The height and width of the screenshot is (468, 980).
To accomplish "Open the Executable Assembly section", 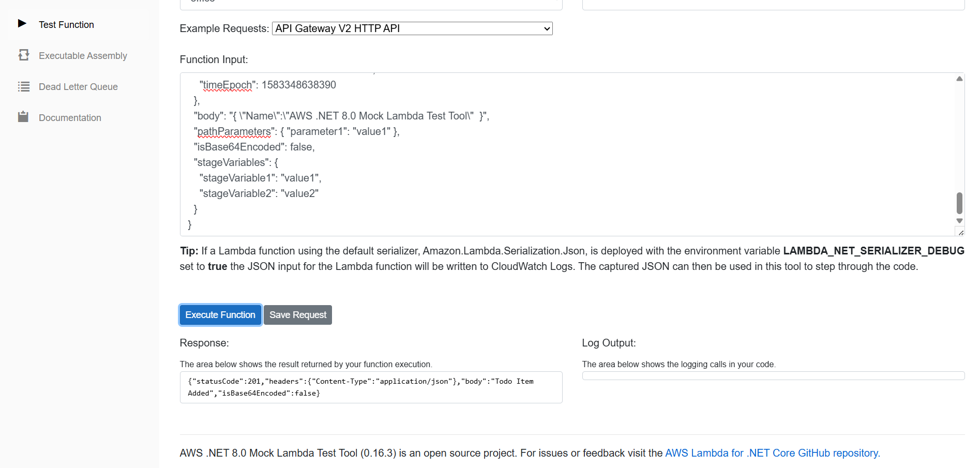I will 83,55.
